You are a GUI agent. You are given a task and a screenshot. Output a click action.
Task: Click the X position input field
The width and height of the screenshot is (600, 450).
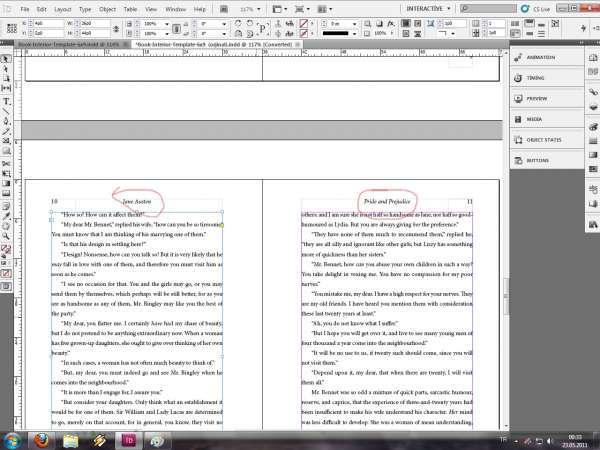[48, 23]
